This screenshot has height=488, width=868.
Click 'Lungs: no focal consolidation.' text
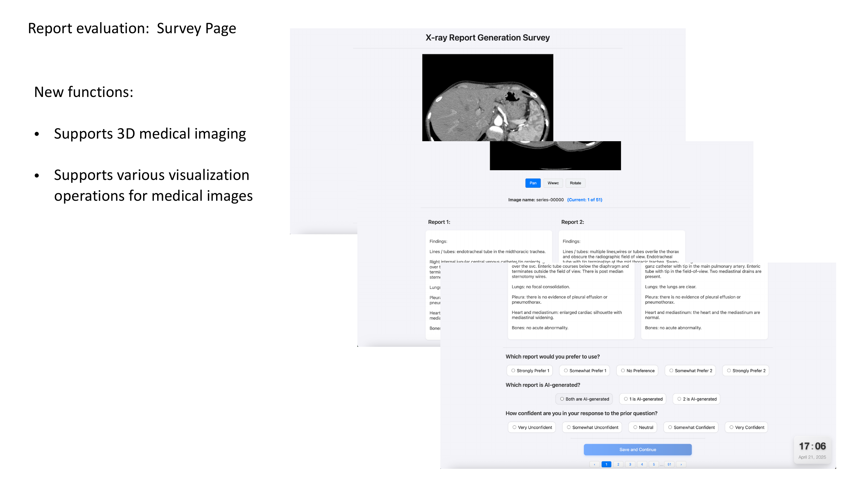(541, 287)
